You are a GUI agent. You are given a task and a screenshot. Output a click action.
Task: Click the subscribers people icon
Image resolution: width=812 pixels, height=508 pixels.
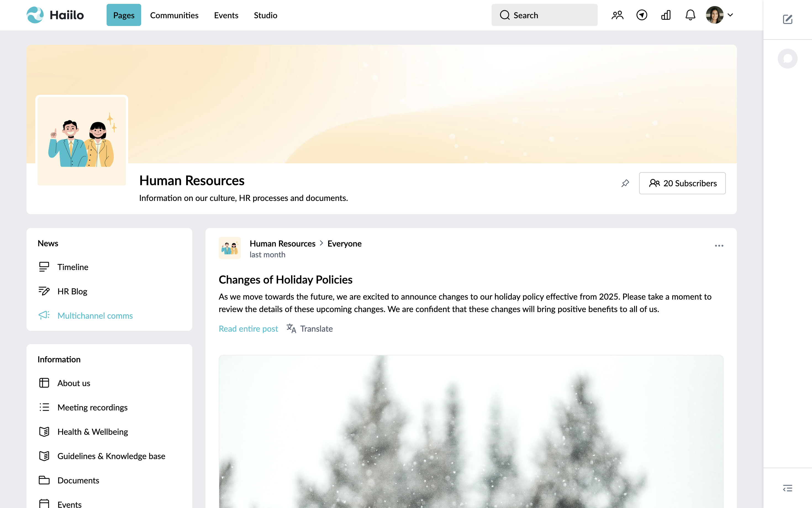click(654, 183)
